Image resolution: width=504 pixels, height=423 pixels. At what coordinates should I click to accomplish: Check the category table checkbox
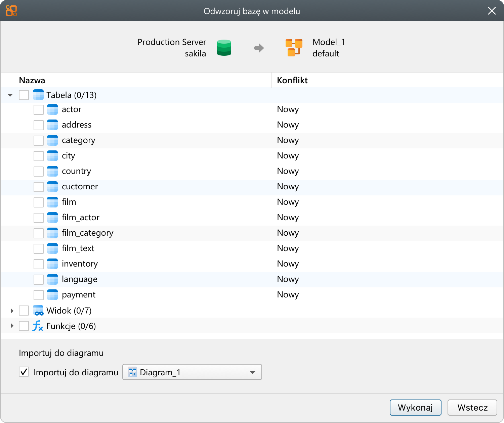[x=39, y=141]
